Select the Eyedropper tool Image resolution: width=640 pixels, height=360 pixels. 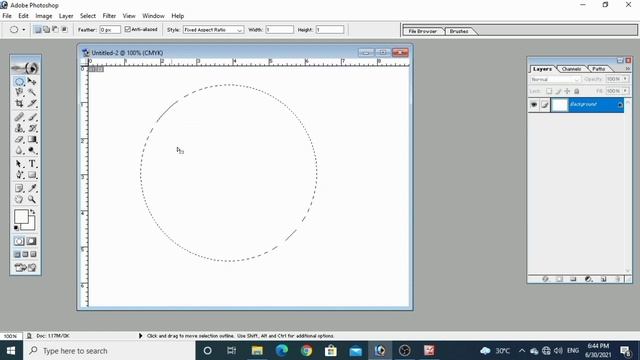[32, 188]
